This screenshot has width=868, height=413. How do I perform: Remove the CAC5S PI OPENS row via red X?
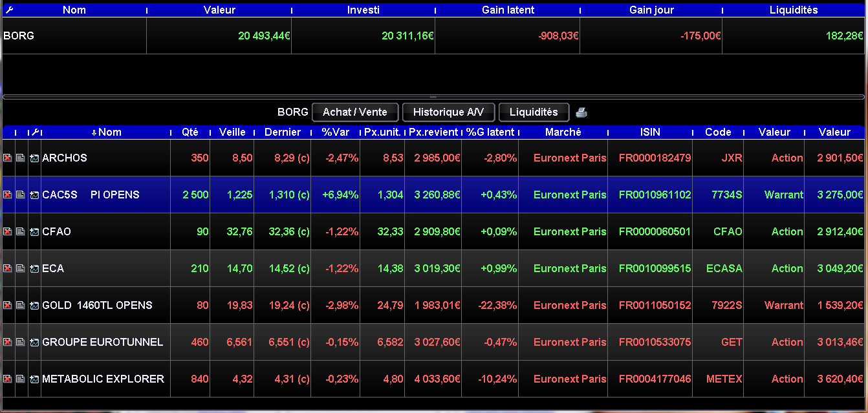[8, 195]
